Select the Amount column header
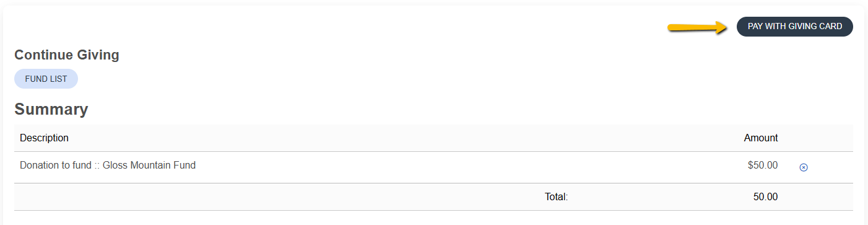The image size is (868, 225). click(x=761, y=138)
